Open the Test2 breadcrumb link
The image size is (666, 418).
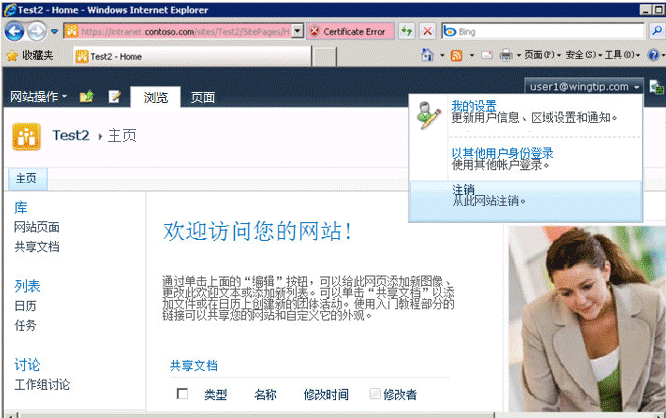coord(71,136)
